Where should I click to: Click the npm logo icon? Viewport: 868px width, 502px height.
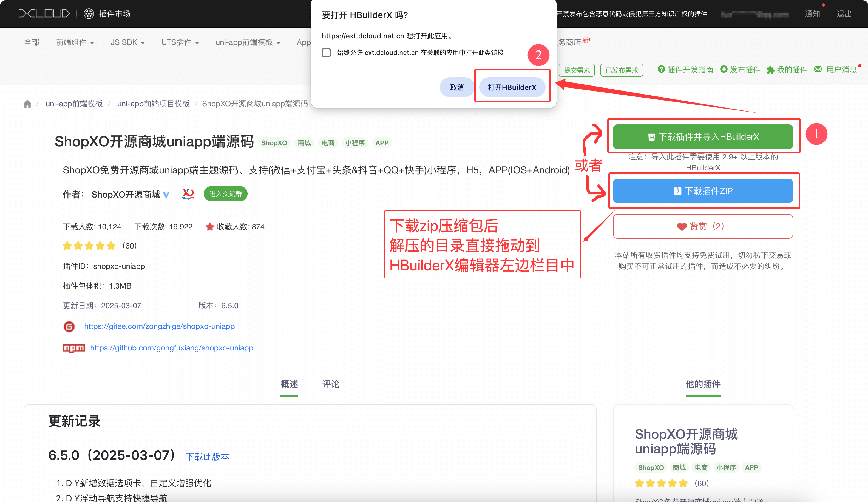pos(74,348)
